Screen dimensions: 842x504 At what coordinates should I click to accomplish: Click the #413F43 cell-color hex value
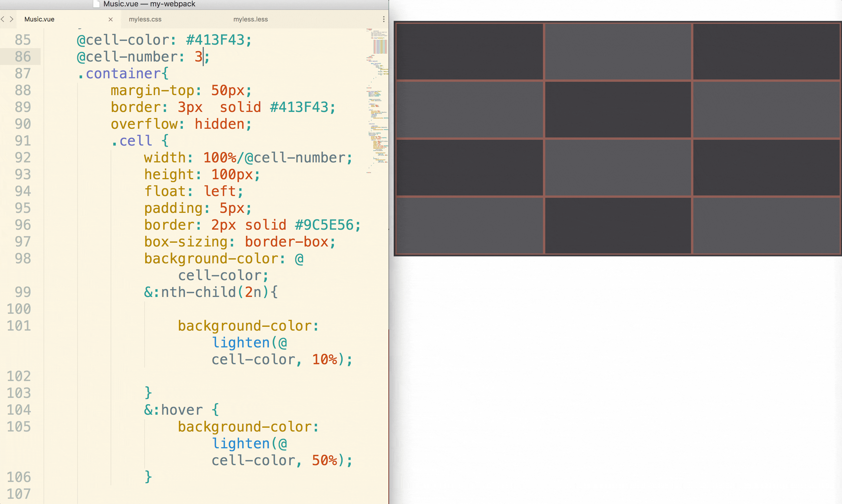tap(215, 40)
